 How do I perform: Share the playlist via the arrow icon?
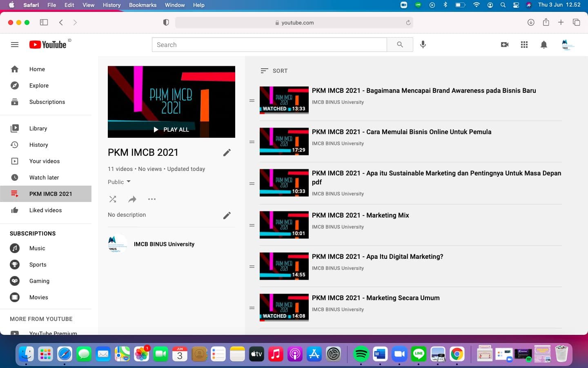point(132,199)
